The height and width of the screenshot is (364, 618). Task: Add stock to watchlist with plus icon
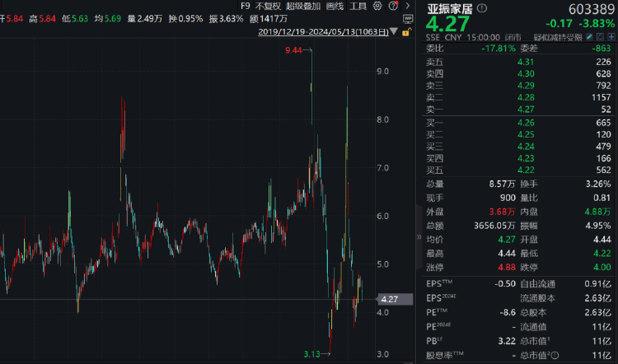(x=611, y=37)
